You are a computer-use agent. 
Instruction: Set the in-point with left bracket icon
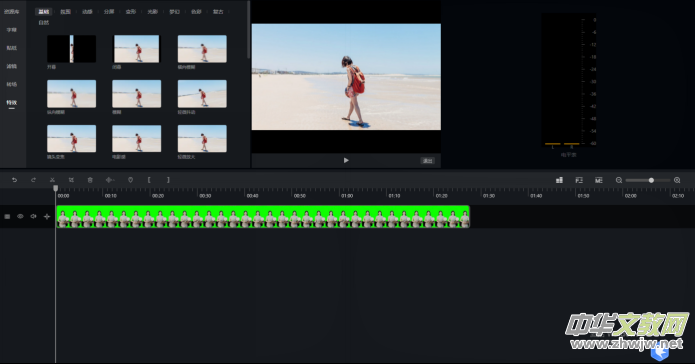point(149,180)
